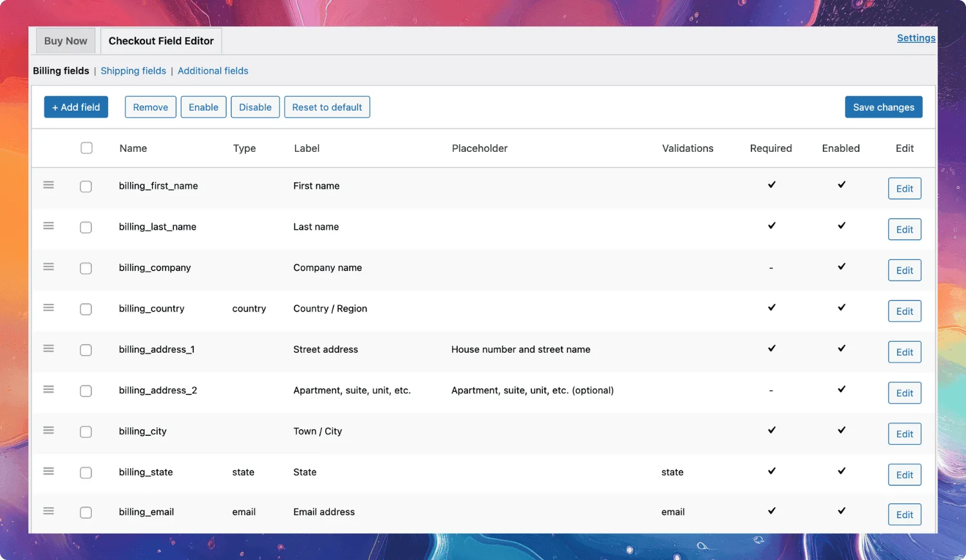
Task: Grab the drag handle for billing_last_name row
Action: (x=48, y=226)
